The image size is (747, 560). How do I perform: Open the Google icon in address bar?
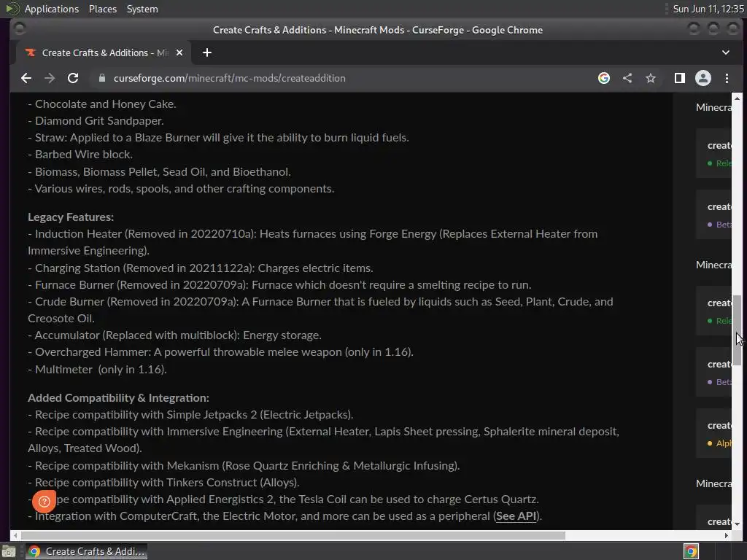(603, 78)
